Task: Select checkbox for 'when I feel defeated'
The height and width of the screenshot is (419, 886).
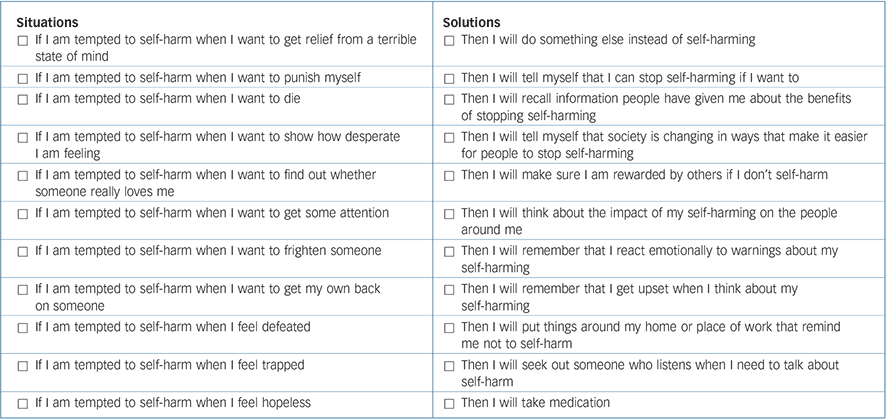Action: click(23, 327)
